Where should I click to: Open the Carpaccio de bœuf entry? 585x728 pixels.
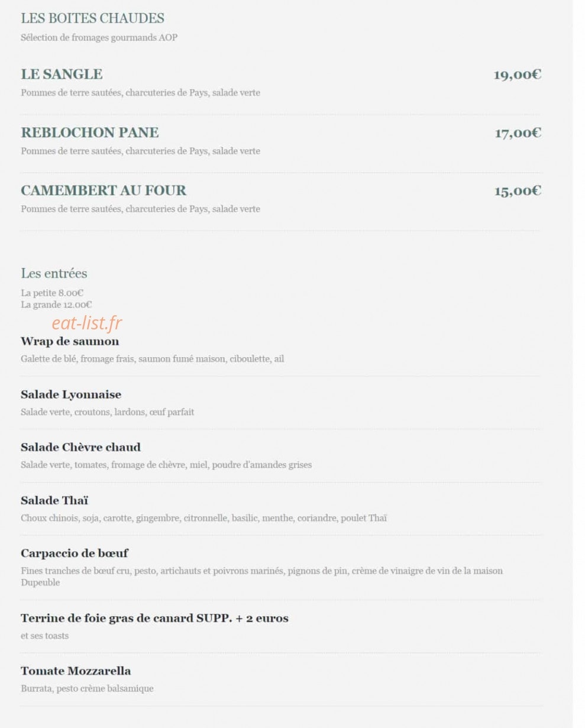click(75, 553)
